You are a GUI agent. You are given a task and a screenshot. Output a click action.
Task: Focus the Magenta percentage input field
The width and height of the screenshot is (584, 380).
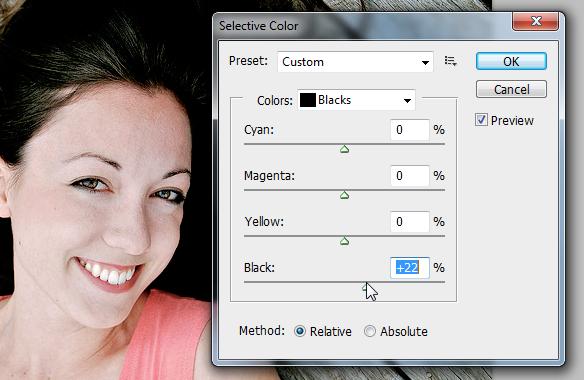[x=410, y=175]
